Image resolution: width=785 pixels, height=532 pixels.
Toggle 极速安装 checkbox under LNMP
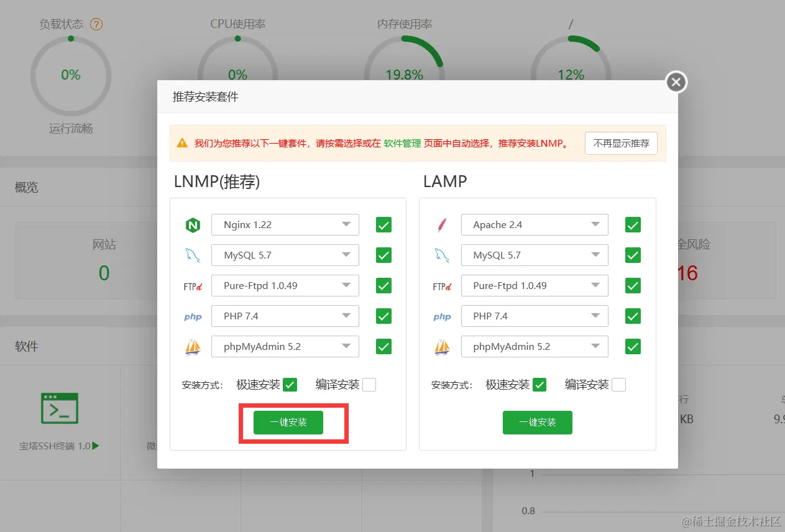pos(290,385)
